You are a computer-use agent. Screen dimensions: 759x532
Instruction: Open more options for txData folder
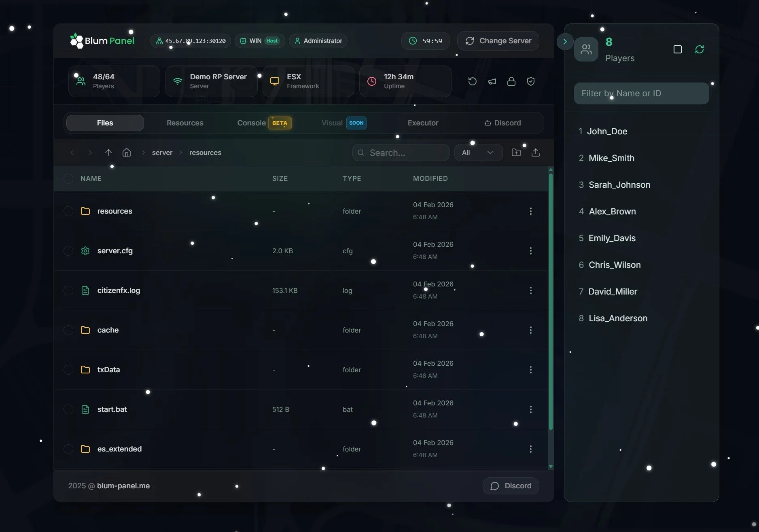[x=530, y=370]
